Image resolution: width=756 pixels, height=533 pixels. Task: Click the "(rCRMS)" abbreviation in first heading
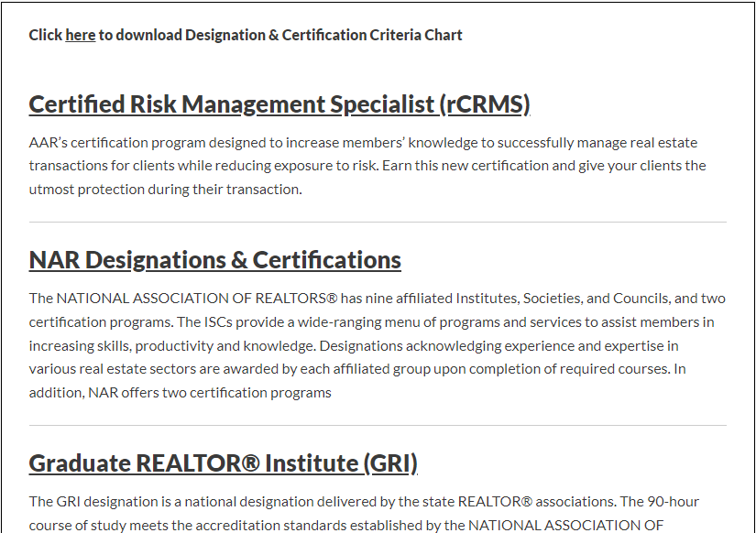tap(485, 104)
